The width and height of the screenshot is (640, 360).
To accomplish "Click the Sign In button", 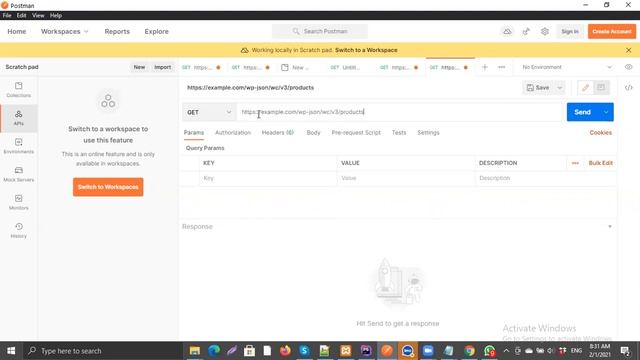I will click(570, 31).
